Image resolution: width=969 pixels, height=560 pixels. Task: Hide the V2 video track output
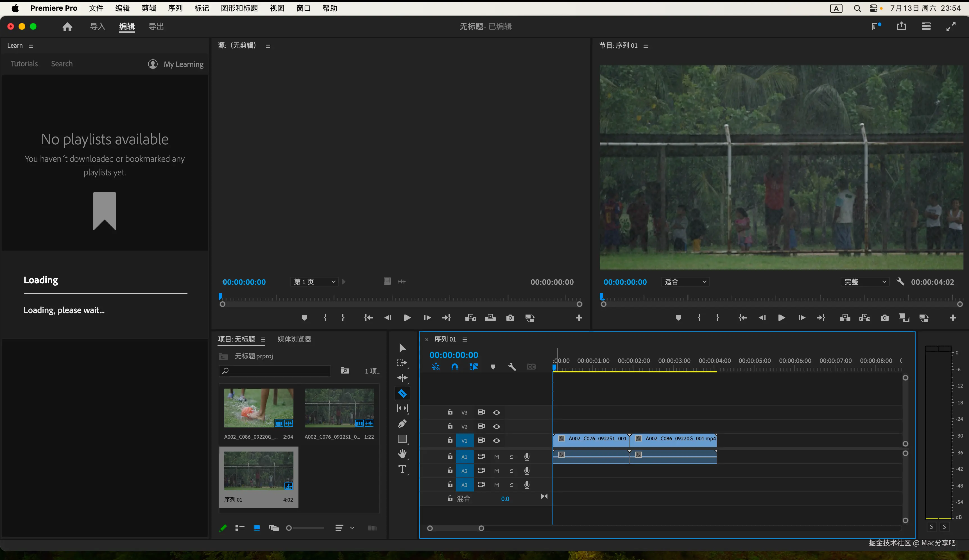tap(496, 426)
